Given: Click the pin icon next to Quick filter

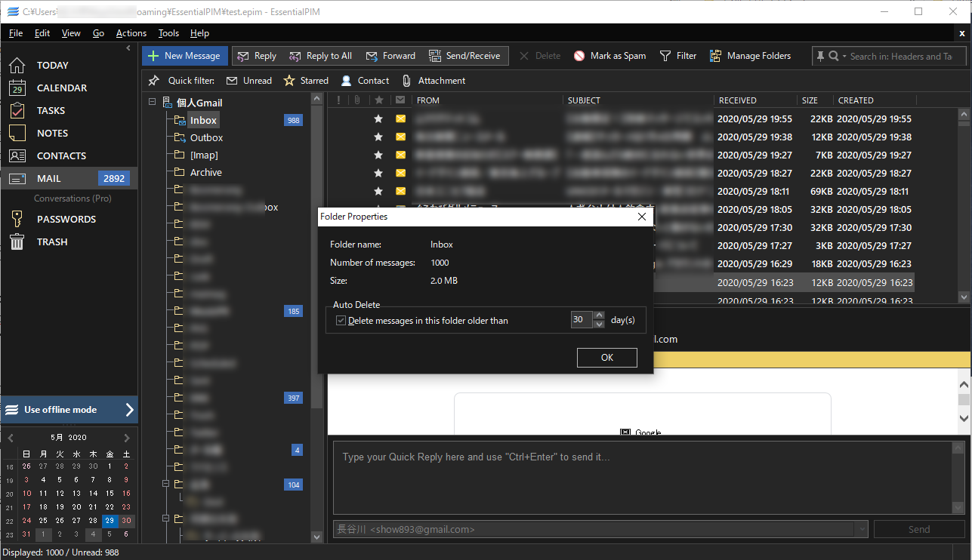Looking at the screenshot, I should point(153,81).
